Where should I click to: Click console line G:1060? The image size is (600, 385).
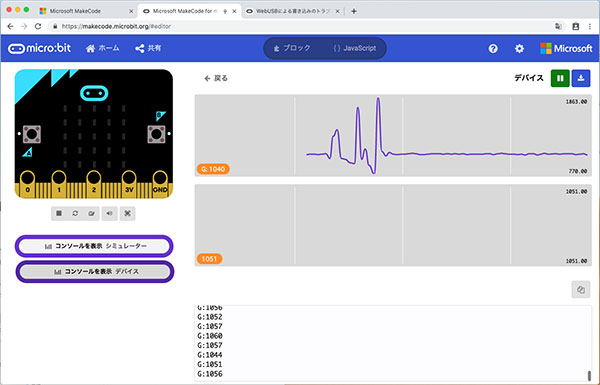coord(210,336)
